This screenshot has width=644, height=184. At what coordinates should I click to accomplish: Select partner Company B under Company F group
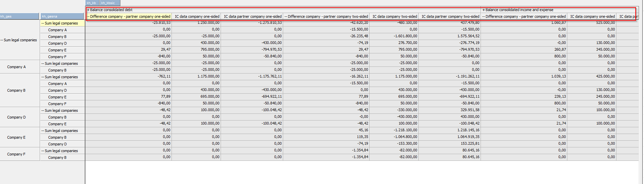pyautogui.click(x=62, y=157)
